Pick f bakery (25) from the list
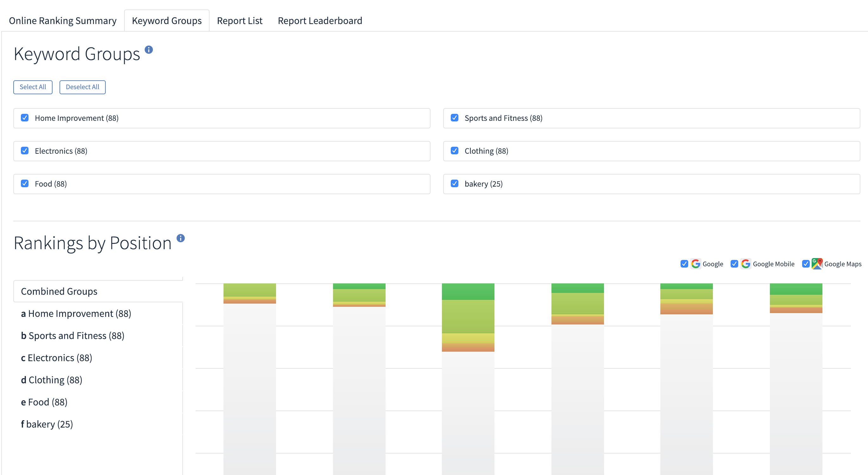Screen dimensions: 868x475 pos(47,424)
